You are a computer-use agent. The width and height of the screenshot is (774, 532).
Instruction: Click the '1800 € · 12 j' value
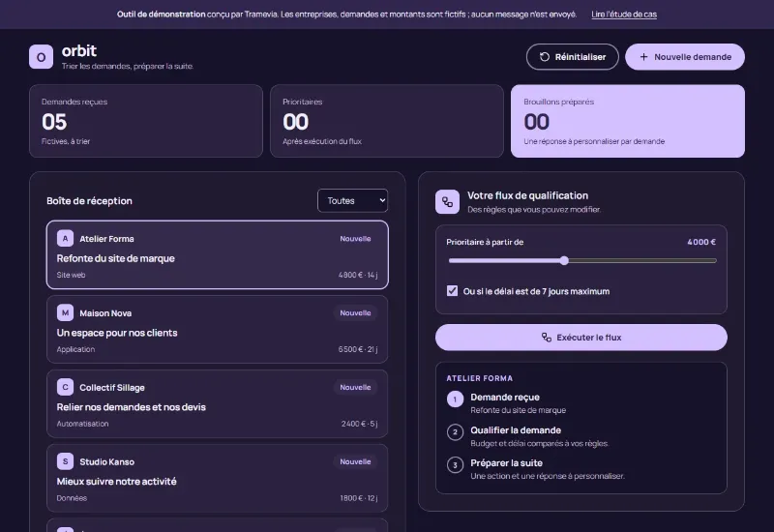pos(359,498)
